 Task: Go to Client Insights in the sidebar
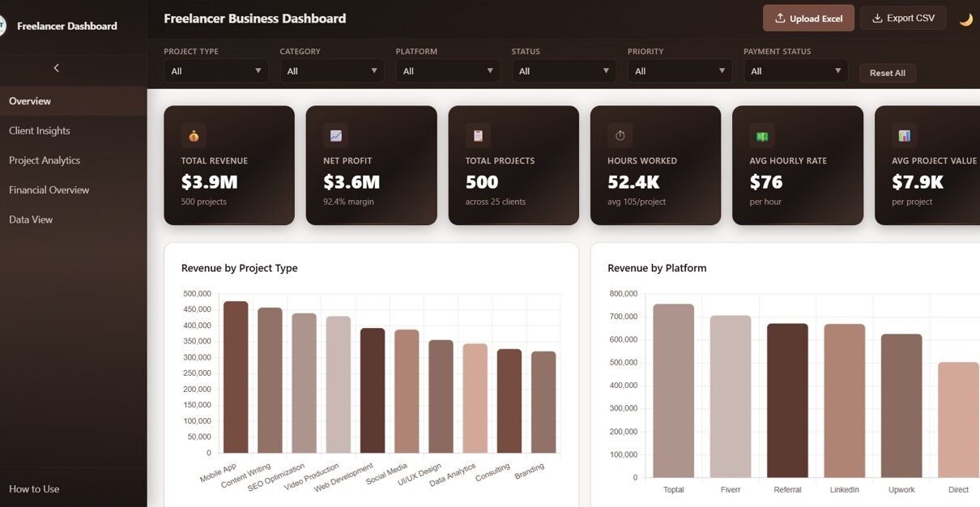(40, 130)
